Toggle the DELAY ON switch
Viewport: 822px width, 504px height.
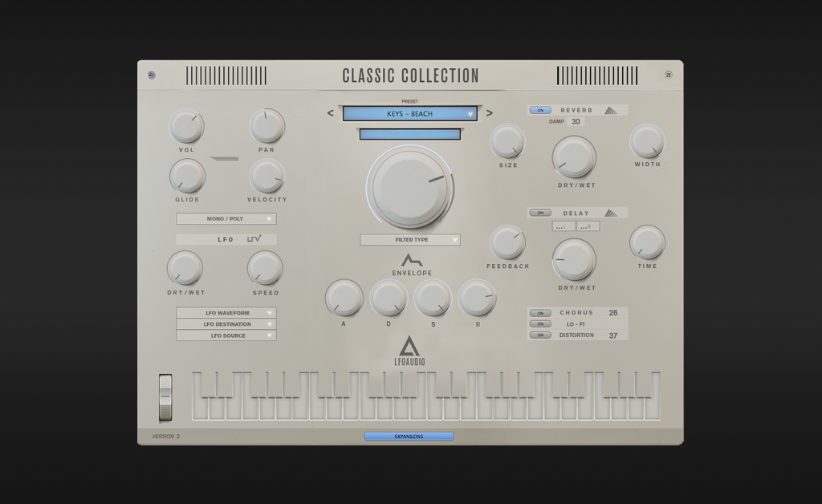coord(540,213)
